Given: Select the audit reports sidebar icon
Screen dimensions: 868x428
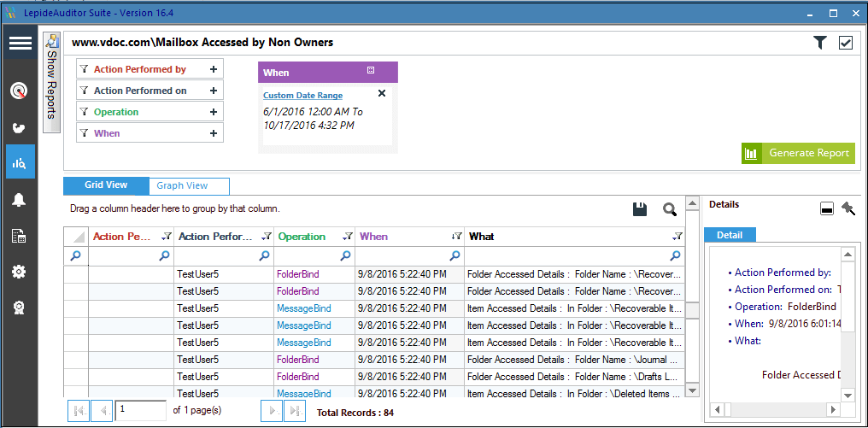Looking at the screenshot, I should click(x=21, y=161).
